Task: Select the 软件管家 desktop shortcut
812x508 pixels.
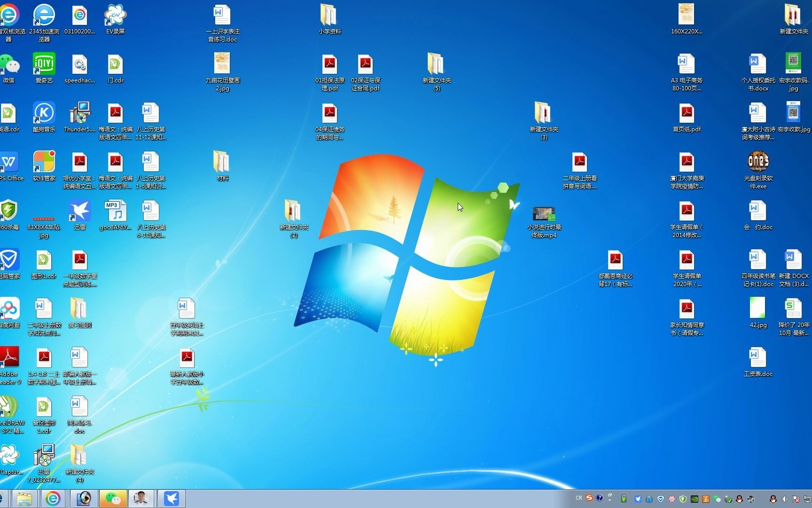Action: coord(44,166)
